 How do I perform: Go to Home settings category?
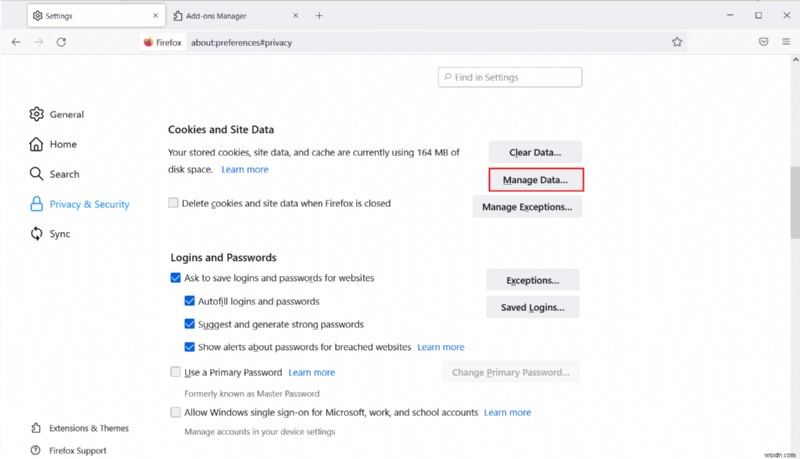[x=62, y=144]
